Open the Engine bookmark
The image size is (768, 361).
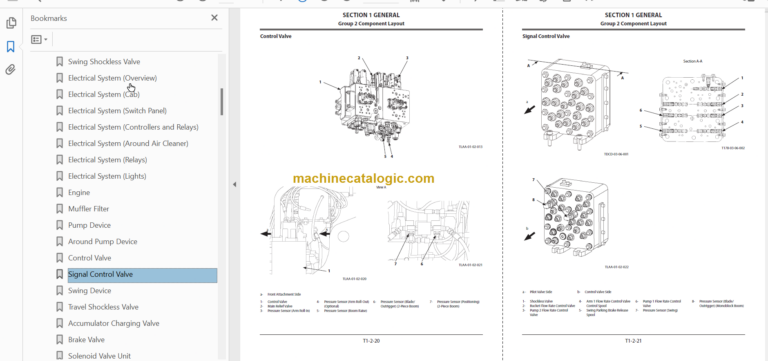tap(79, 193)
